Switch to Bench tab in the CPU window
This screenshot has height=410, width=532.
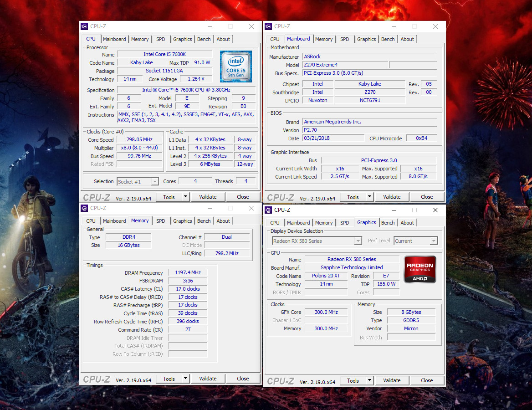pos(204,39)
